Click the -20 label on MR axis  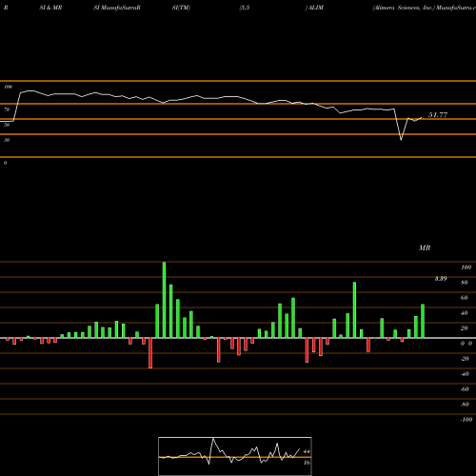click(465, 359)
